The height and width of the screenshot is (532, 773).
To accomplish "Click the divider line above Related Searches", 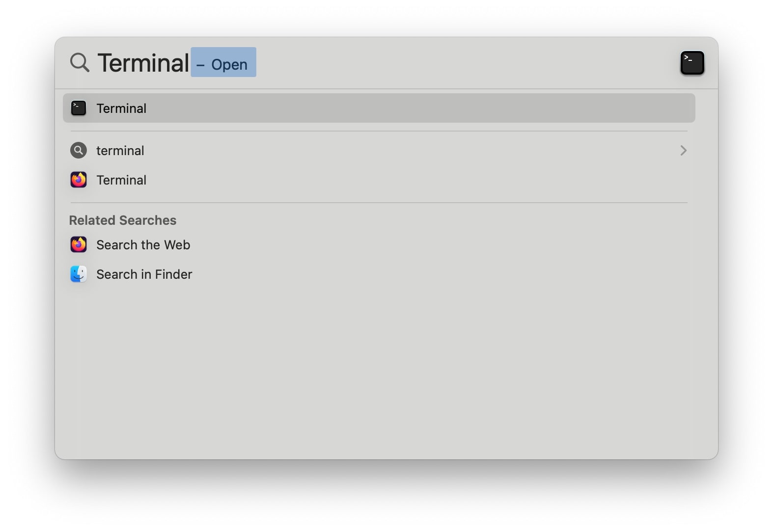I will point(379,203).
